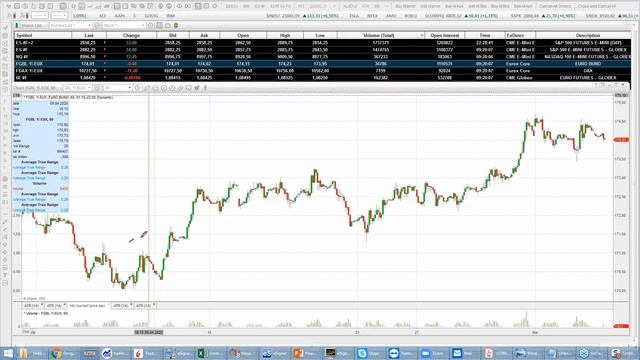Open the Windows Start menu

point(8,353)
